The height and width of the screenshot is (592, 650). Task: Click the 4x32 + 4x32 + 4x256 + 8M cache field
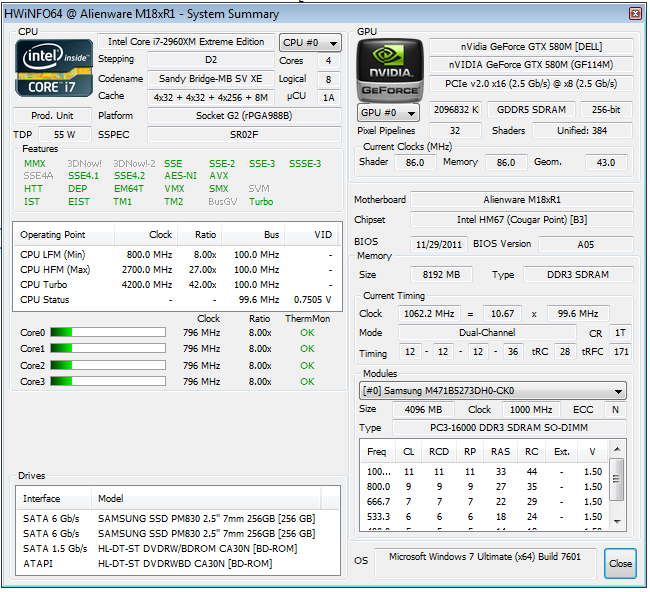click(211, 97)
